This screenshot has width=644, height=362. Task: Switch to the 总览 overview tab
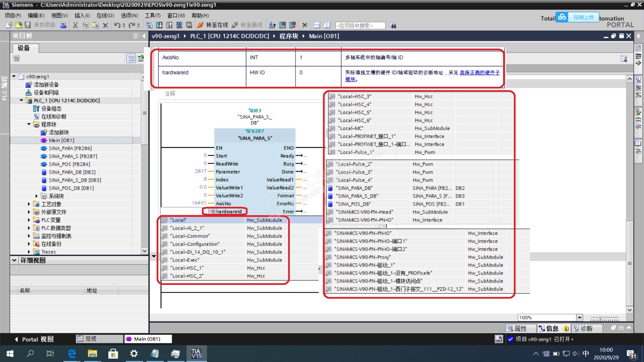click(91, 339)
